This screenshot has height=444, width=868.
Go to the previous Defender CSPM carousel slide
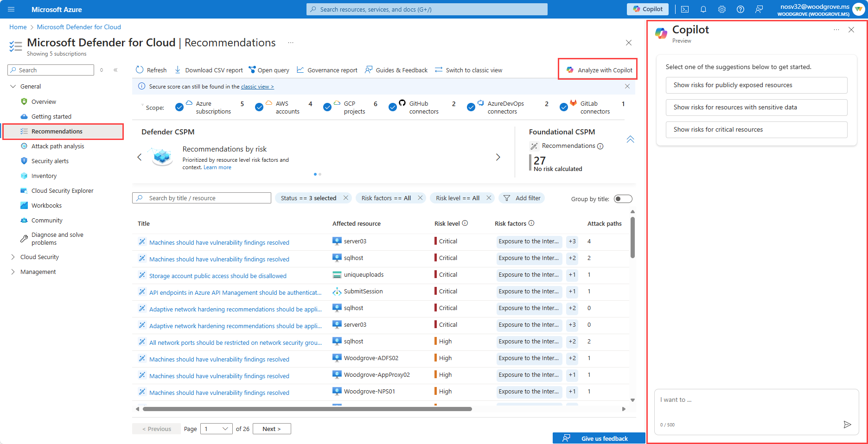pyautogui.click(x=140, y=157)
